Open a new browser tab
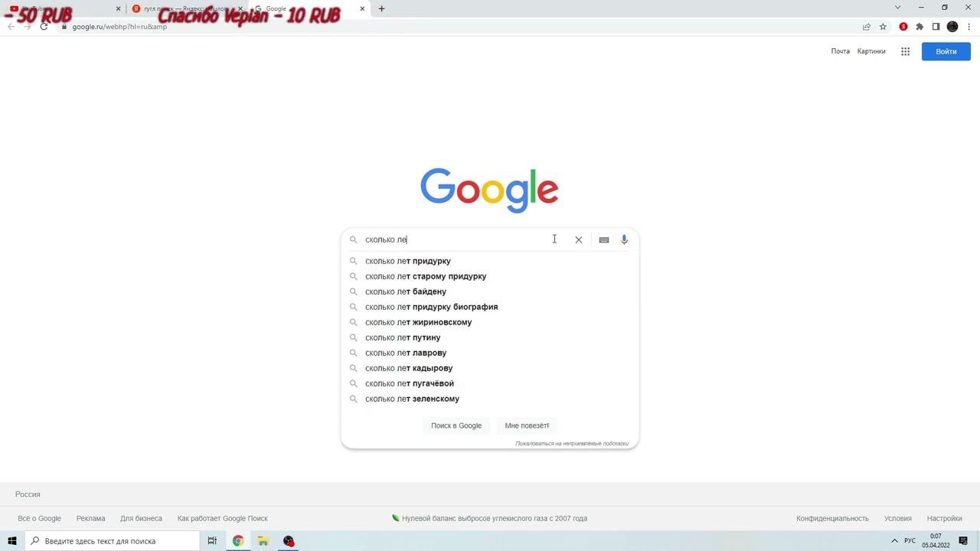Viewport: 980px width, 551px height. tap(381, 8)
